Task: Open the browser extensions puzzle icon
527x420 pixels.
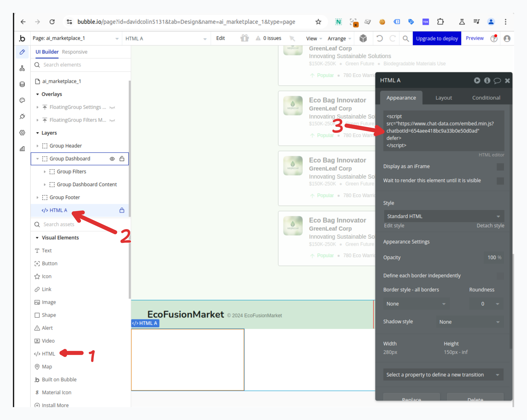Action: coord(440,22)
